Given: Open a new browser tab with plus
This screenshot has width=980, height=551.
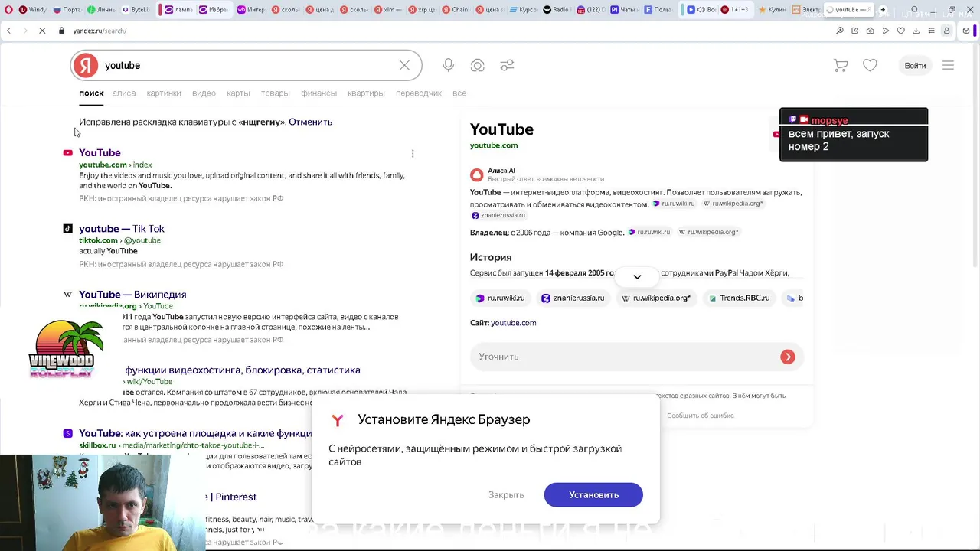Looking at the screenshot, I should [883, 10].
